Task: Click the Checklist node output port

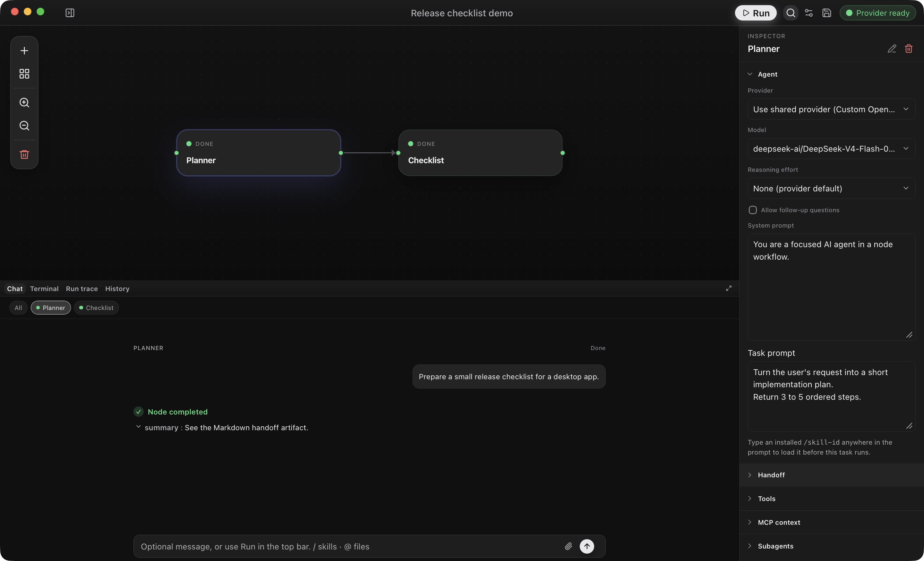Action: [x=562, y=153]
